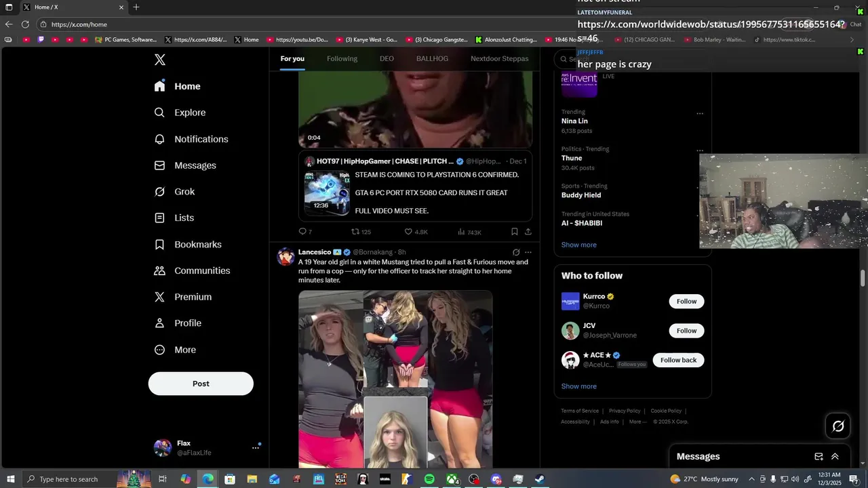Screen dimensions: 868x488
Task: Open Grok assistant page
Action: click(174, 192)
